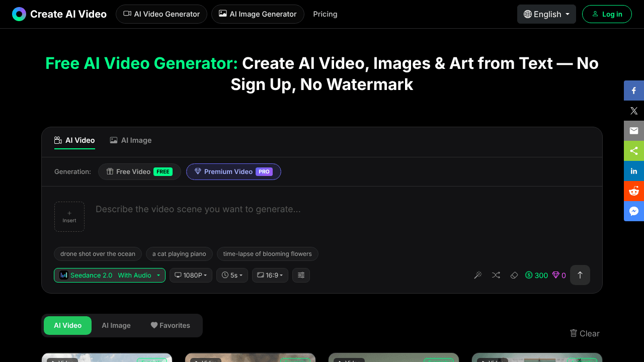Click the Log in button
Screen dimensions: 644x362
607,14
